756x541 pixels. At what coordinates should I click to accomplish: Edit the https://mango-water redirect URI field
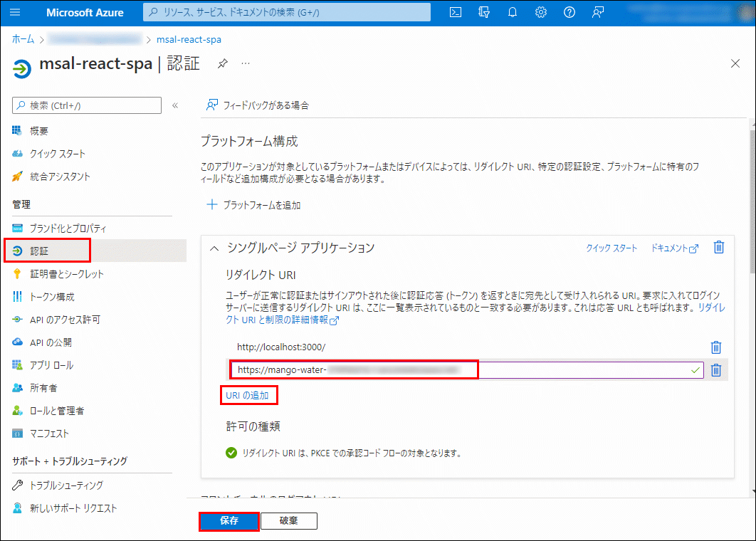467,370
